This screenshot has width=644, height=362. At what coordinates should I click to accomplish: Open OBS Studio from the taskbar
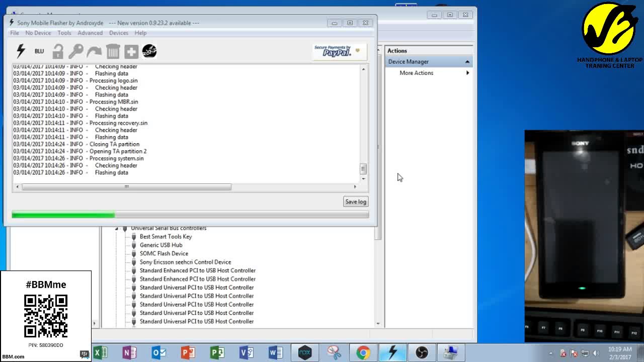pyautogui.click(x=422, y=352)
